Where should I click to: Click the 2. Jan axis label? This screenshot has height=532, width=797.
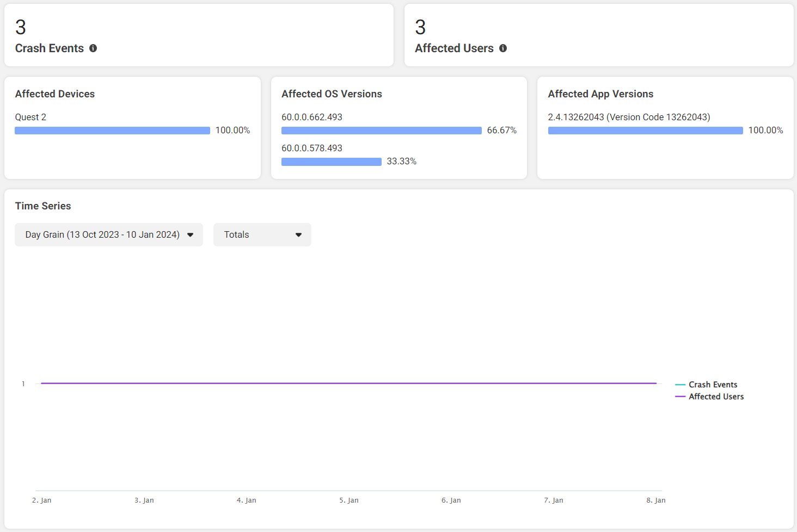[42, 500]
